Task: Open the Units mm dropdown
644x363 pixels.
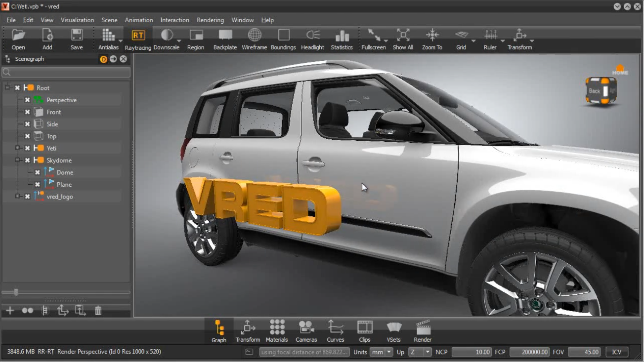Action: click(382, 352)
